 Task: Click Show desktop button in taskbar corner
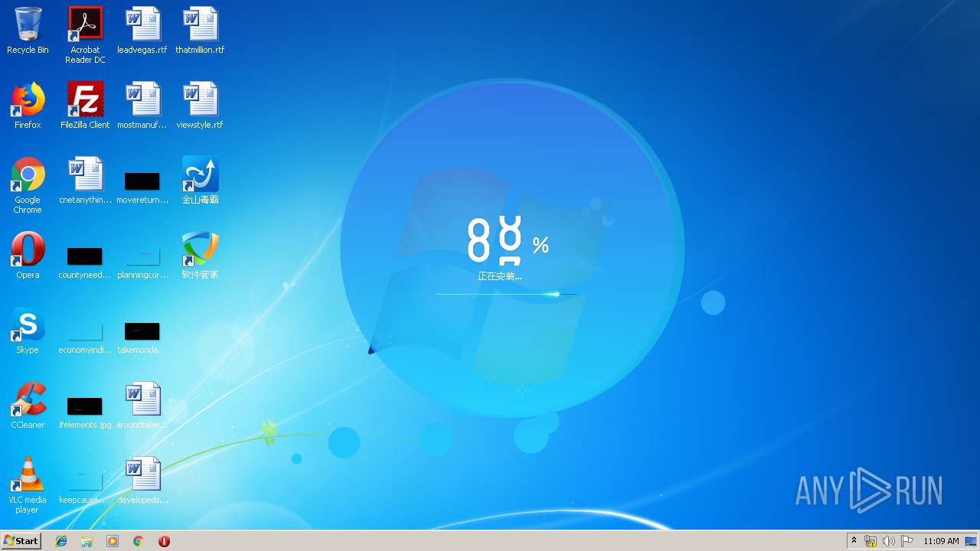972,541
